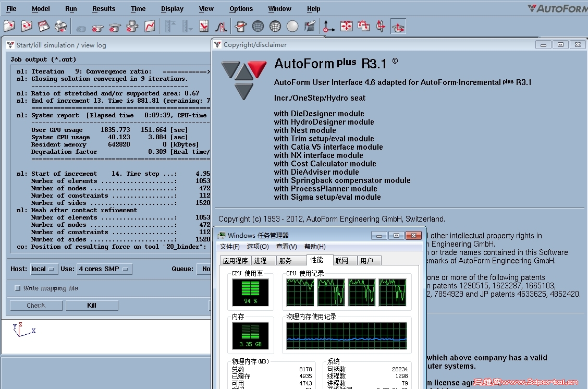Click the surface lighting texture icon
The height and width of the screenshot is (389, 588).
click(310, 26)
